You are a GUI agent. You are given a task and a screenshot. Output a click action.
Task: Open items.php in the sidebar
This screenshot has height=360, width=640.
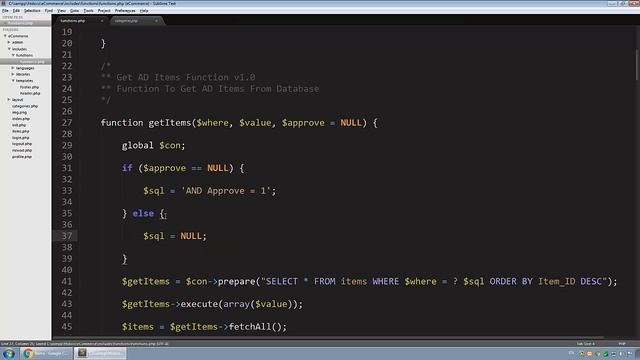[20, 131]
